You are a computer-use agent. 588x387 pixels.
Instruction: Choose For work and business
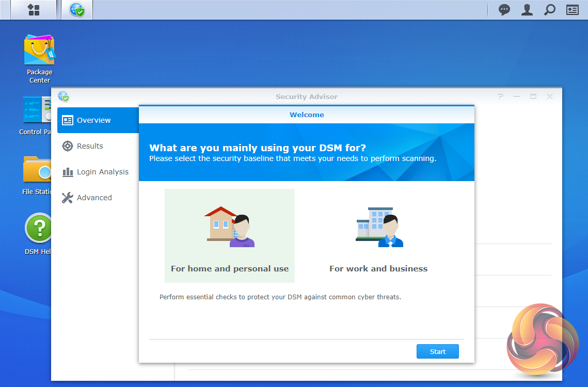tap(378, 235)
